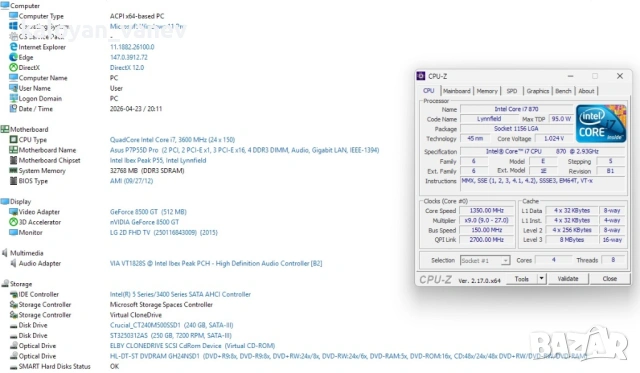Click the Intel Core i7 logo badge
Screen dimensions: 640x373
(x=601, y=124)
